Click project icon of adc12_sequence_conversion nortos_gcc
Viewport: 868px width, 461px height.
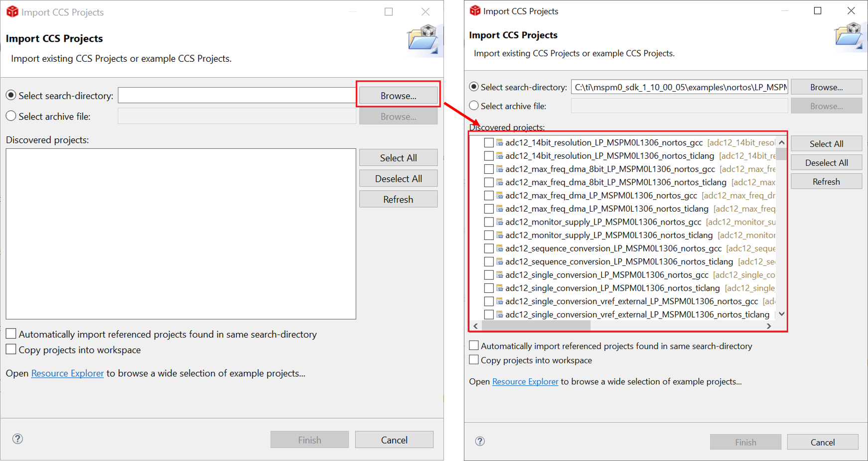(x=499, y=248)
